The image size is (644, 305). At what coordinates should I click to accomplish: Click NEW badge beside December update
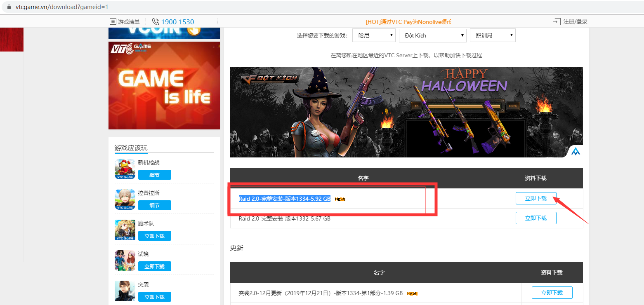click(x=412, y=293)
